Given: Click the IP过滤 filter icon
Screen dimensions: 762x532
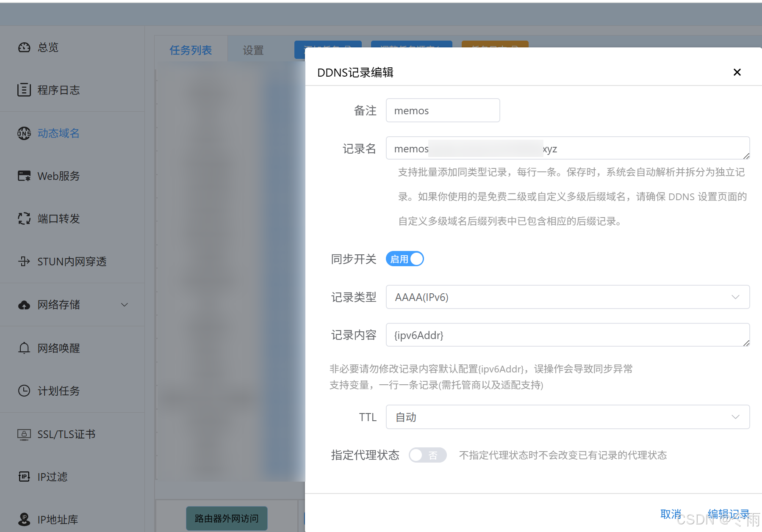Looking at the screenshot, I should (24, 477).
